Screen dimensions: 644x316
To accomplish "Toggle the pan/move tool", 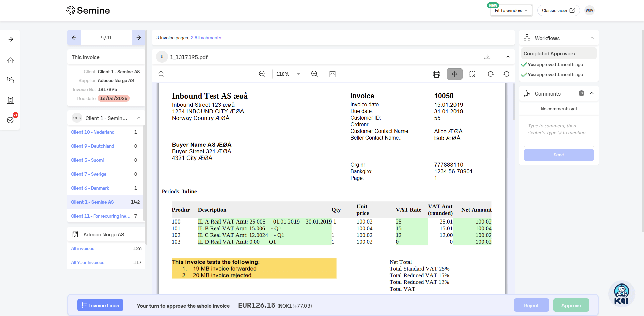I will click(x=454, y=74).
